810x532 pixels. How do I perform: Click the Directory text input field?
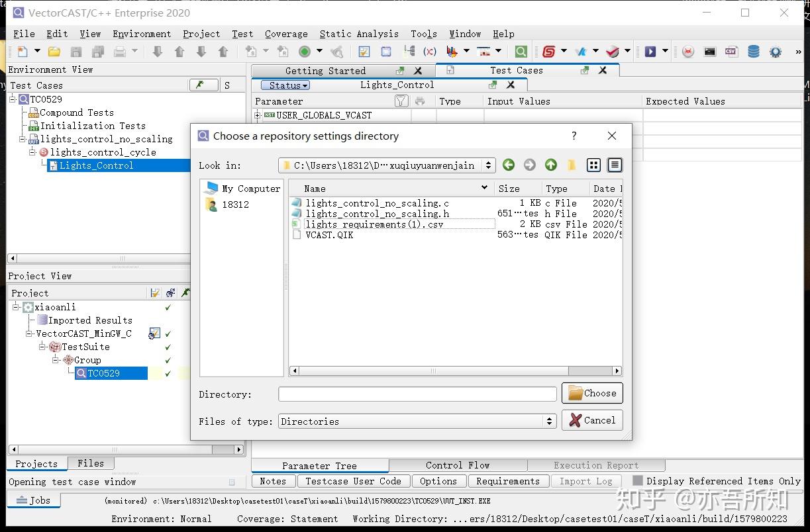417,394
